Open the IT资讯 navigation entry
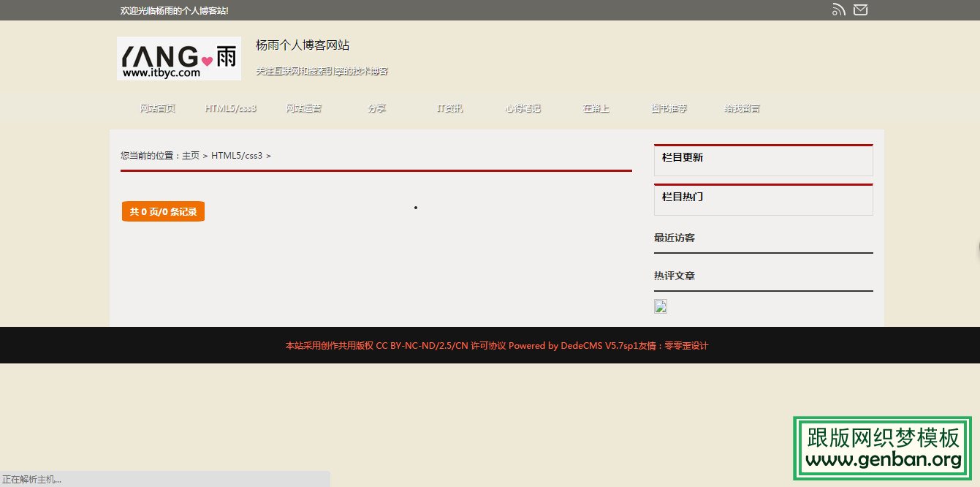This screenshot has height=487, width=980. pyautogui.click(x=449, y=107)
